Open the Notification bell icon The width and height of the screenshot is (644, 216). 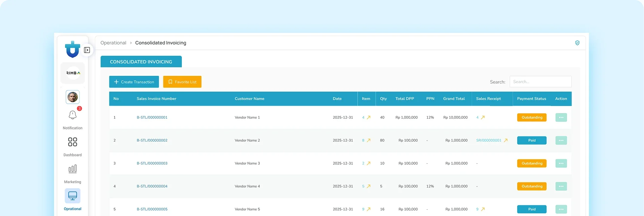73,115
